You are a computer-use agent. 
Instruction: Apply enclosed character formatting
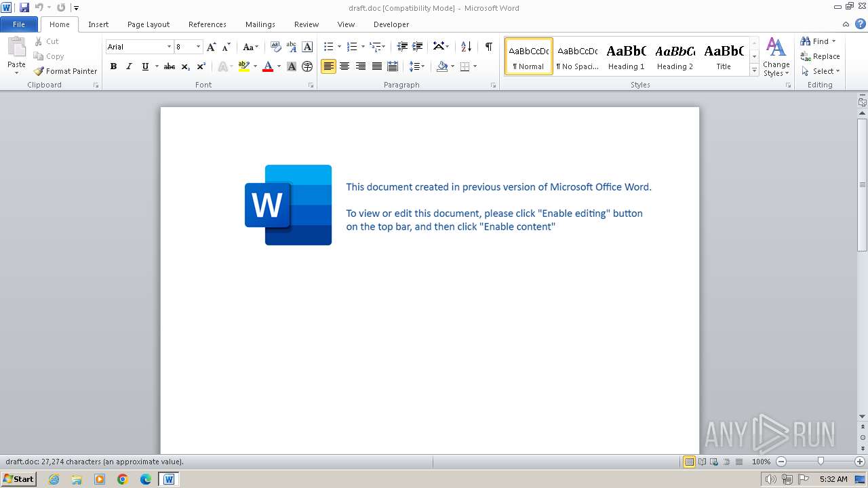(x=307, y=66)
